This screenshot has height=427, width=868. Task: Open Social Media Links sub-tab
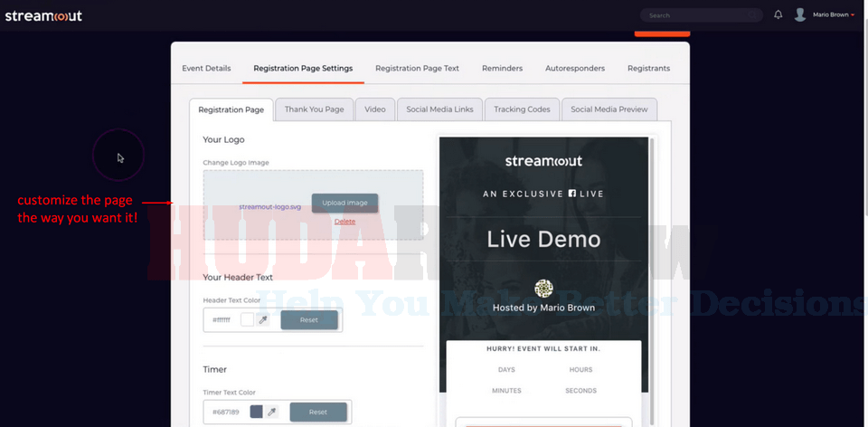click(439, 109)
